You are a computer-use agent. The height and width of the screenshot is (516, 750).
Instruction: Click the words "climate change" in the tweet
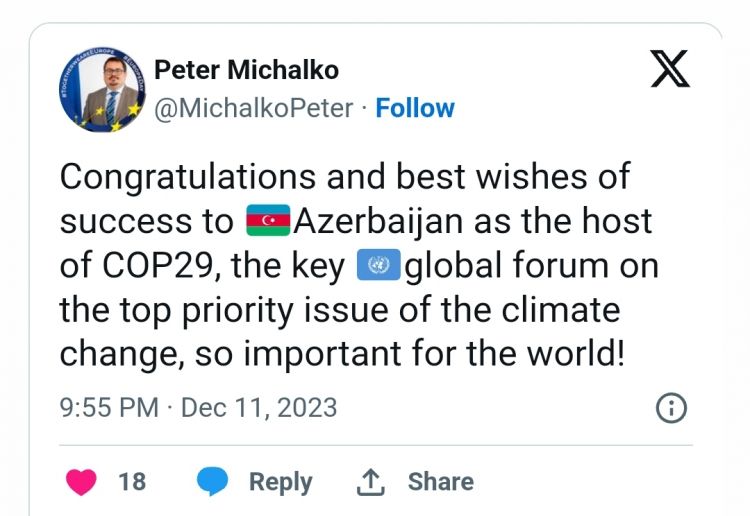(x=560, y=310)
